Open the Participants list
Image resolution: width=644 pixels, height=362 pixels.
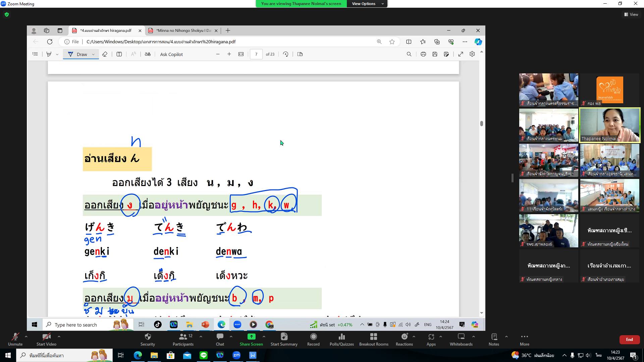point(183,339)
